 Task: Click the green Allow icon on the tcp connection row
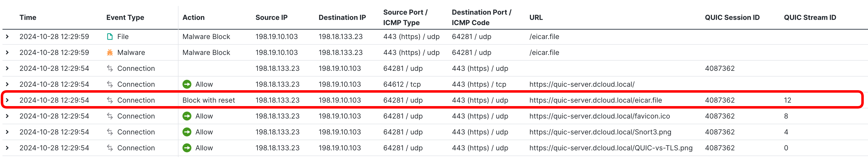[x=187, y=84]
